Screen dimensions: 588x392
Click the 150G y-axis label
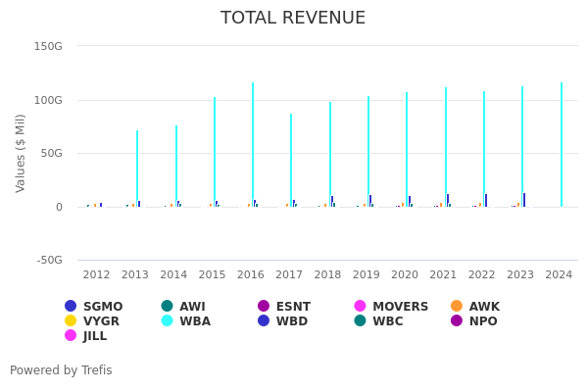pyautogui.click(x=48, y=46)
